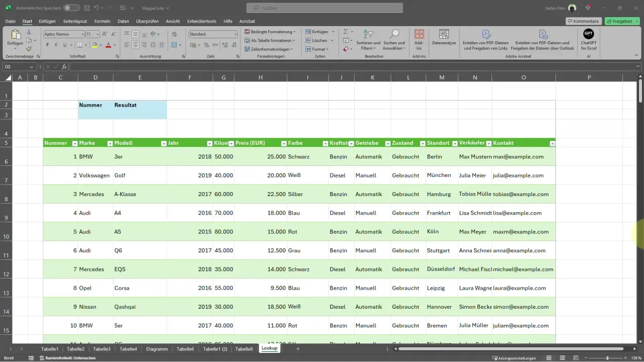Viewport: 644px width, 362px height.
Task: Open the Formeln ribbon tab
Action: [102, 21]
